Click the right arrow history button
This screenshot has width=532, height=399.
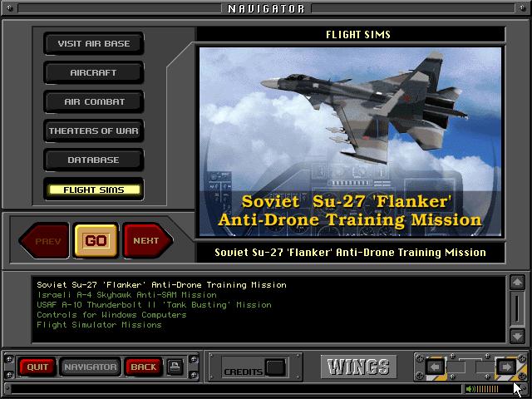[506, 367]
